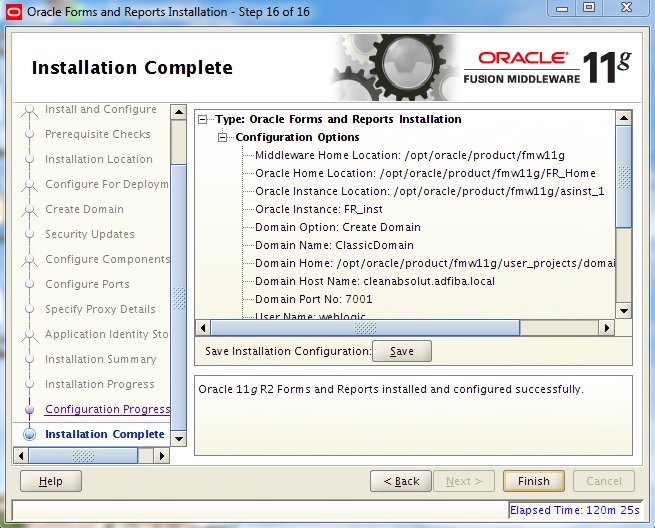The height and width of the screenshot is (528, 655).
Task: Click the Oracle Fusion Middleware 11g logo
Action: (547, 67)
